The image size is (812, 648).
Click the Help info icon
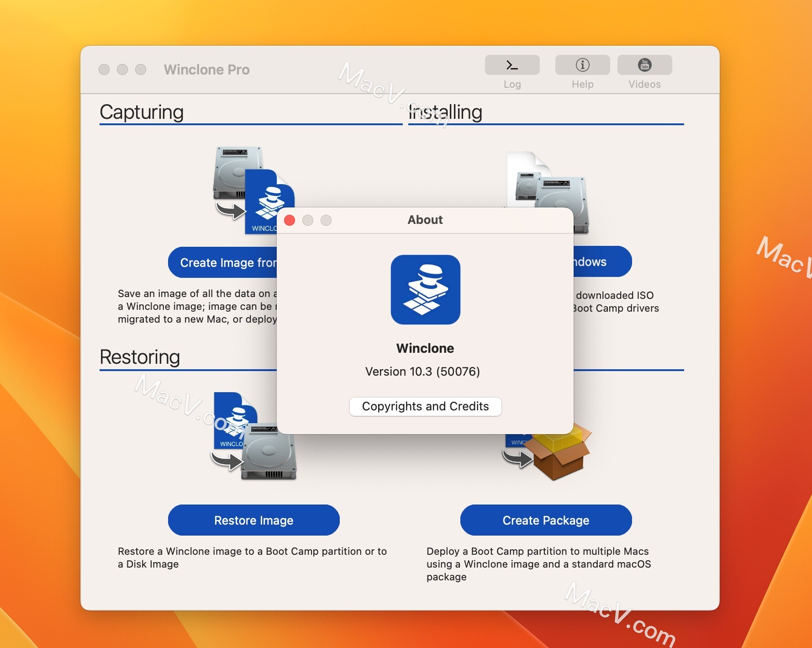tap(582, 65)
